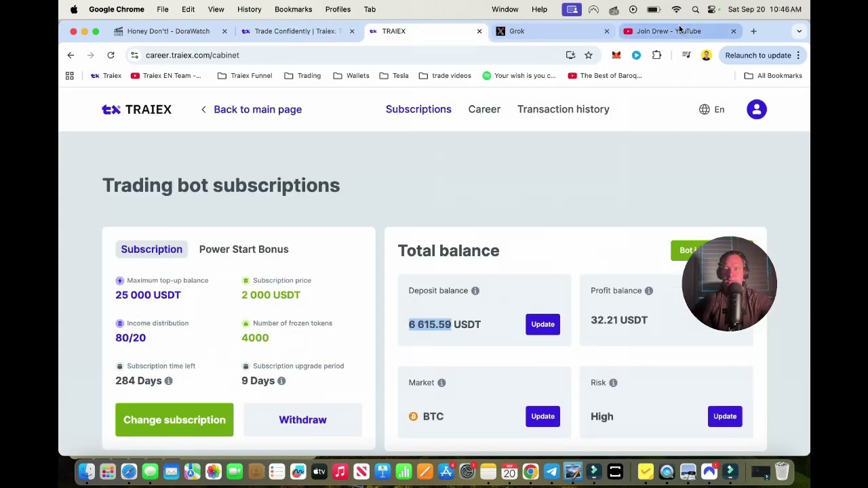Image resolution: width=868 pixels, height=488 pixels.
Task: Click the install app icon in address bar
Action: (x=570, y=55)
